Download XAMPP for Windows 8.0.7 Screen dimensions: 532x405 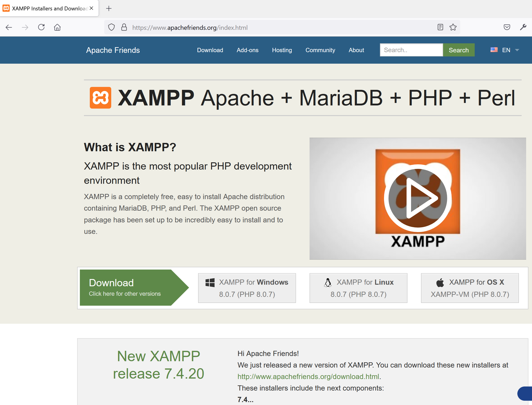pyautogui.click(x=247, y=288)
